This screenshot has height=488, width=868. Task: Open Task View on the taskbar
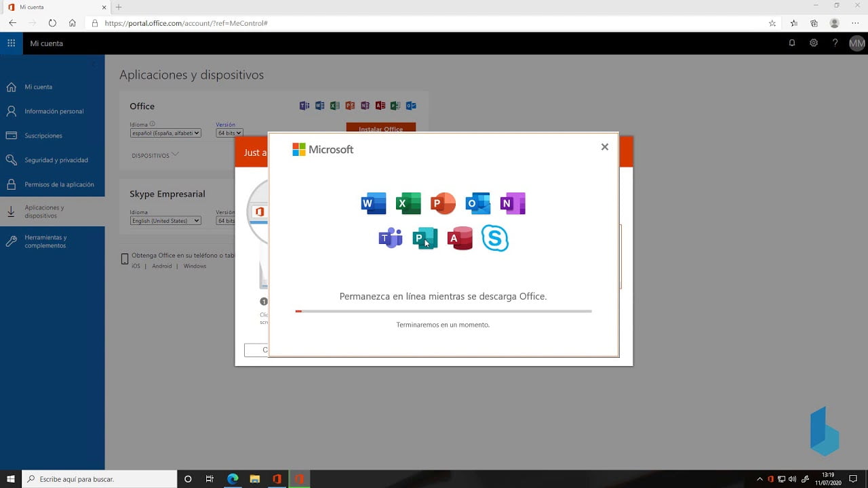pyautogui.click(x=210, y=479)
